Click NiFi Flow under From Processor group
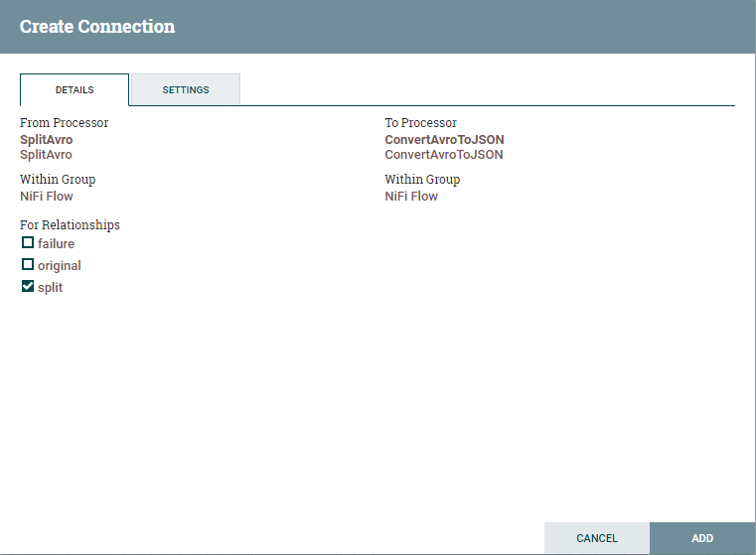This screenshot has width=756, height=555. [x=47, y=196]
